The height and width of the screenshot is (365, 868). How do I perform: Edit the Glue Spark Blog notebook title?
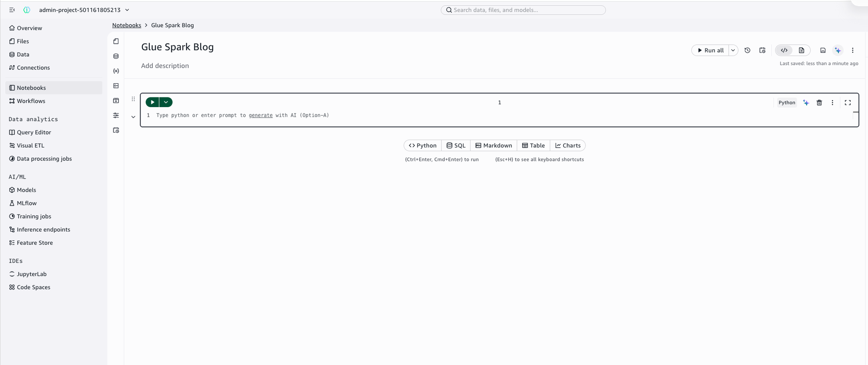point(178,47)
